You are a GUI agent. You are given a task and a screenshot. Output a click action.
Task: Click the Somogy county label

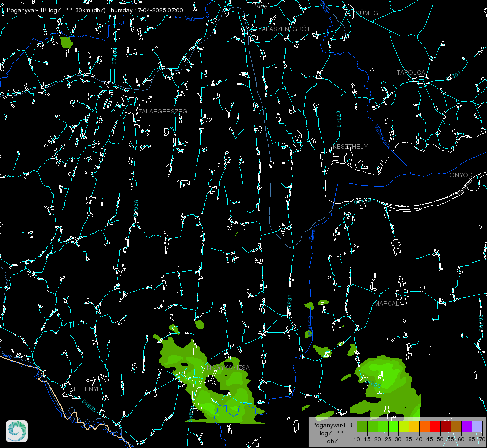(311, 326)
